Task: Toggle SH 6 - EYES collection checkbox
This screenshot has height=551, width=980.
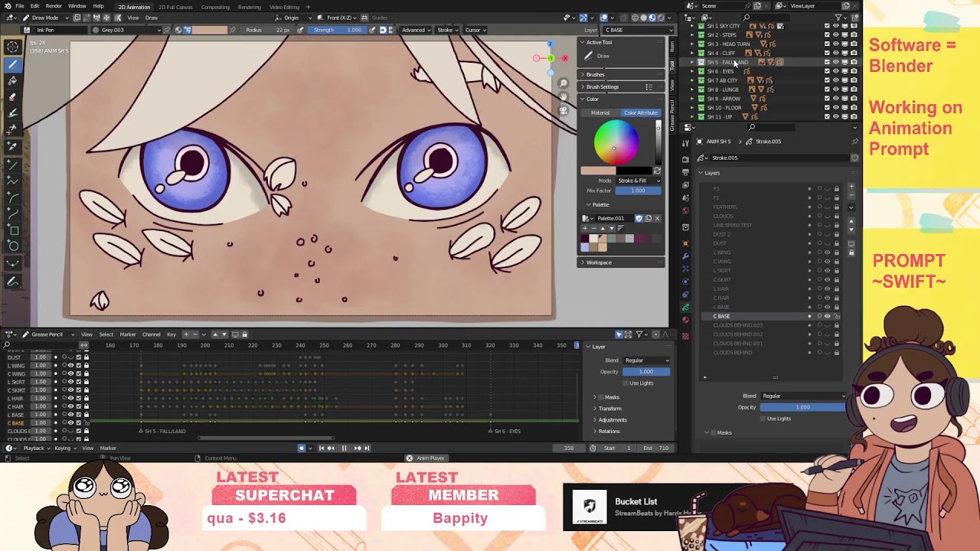Action: (826, 71)
